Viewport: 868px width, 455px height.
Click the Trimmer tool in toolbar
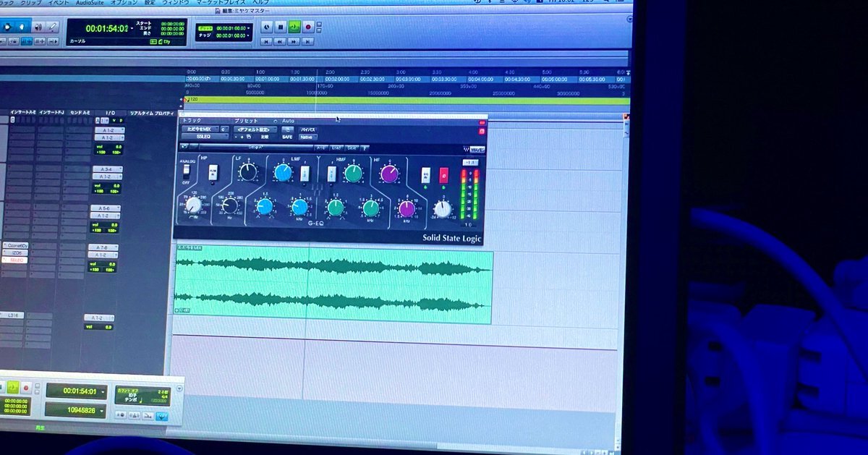(x=7, y=27)
